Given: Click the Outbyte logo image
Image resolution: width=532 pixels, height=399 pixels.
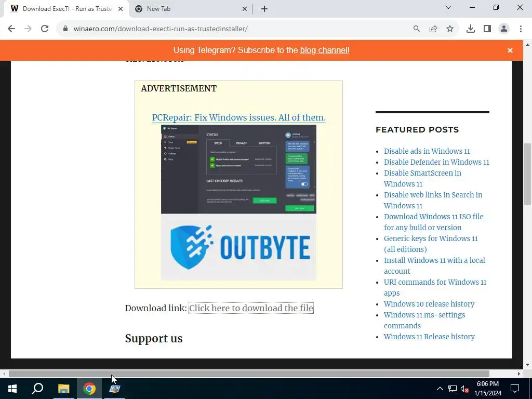Looking at the screenshot, I should point(238,247).
